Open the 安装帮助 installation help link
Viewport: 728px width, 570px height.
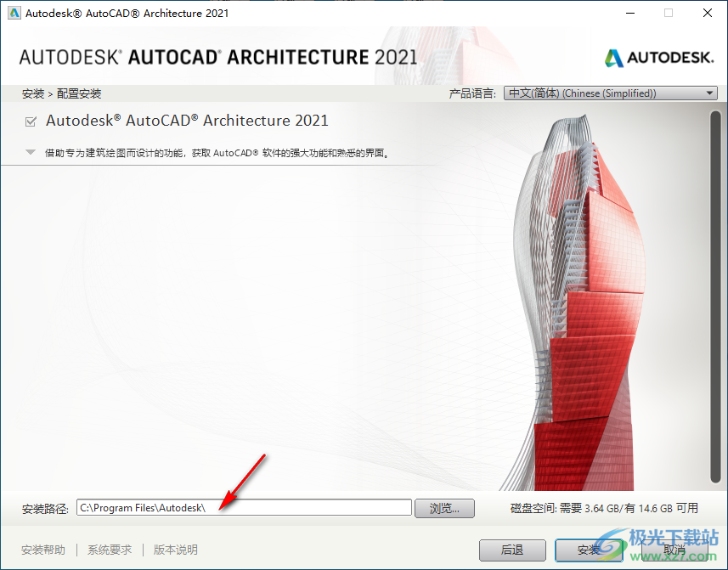43,550
